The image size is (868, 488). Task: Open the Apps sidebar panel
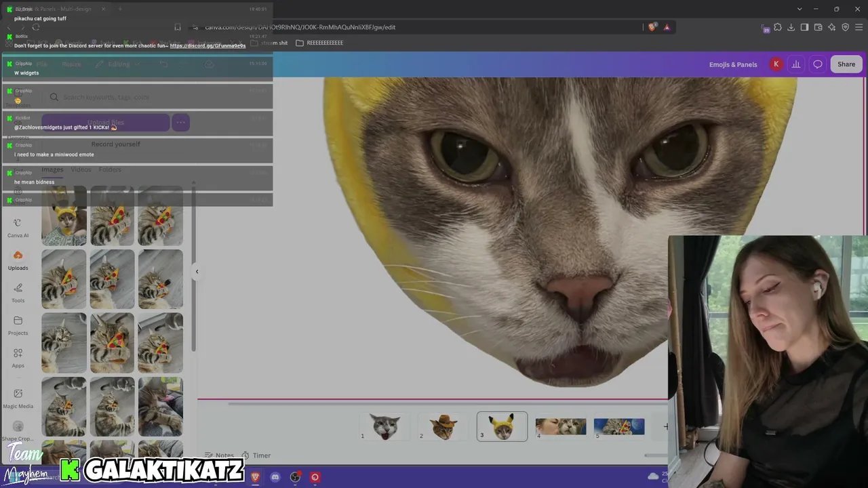pyautogui.click(x=18, y=358)
